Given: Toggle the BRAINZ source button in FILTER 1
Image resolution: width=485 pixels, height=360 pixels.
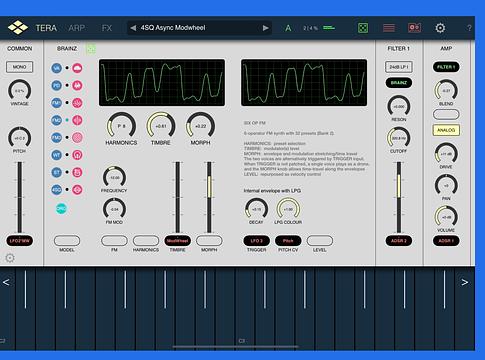Looking at the screenshot, I should tap(399, 83).
